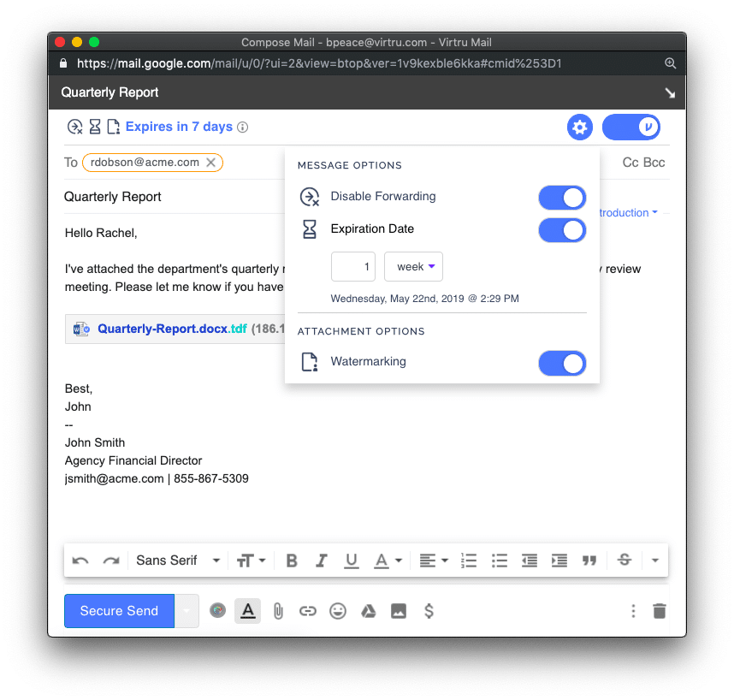Screen dimensions: 734x700
Task: Insert a photo using the image icon
Action: coord(399,610)
